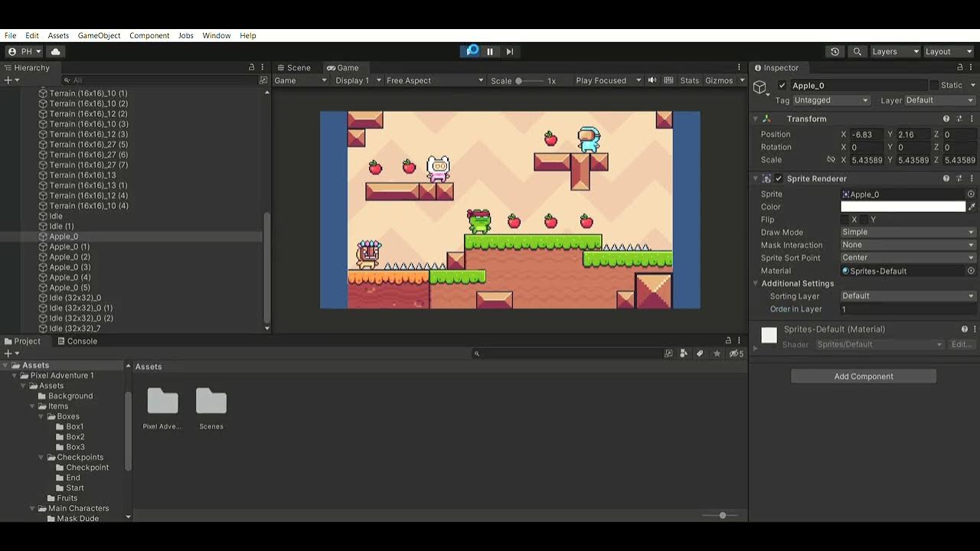This screenshot has width=980, height=551.
Task: Click the Transform component help icon
Action: (946, 119)
